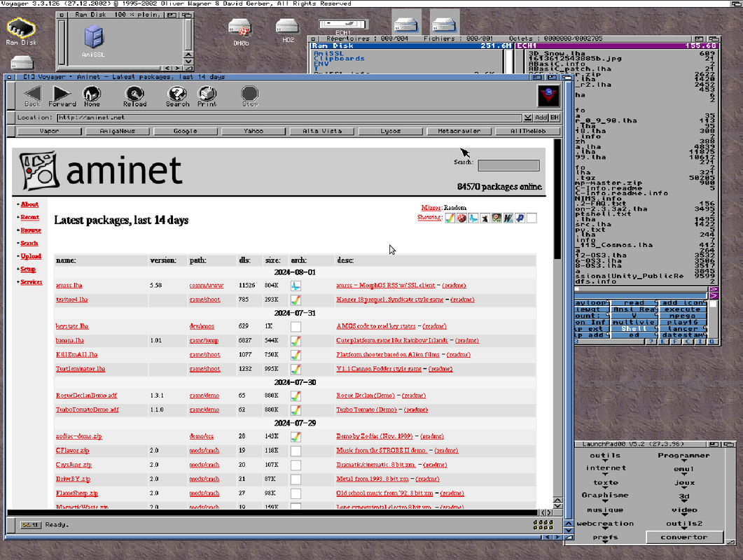Open the ECH1 drive icon
This screenshot has width=743, height=560.
[342, 27]
